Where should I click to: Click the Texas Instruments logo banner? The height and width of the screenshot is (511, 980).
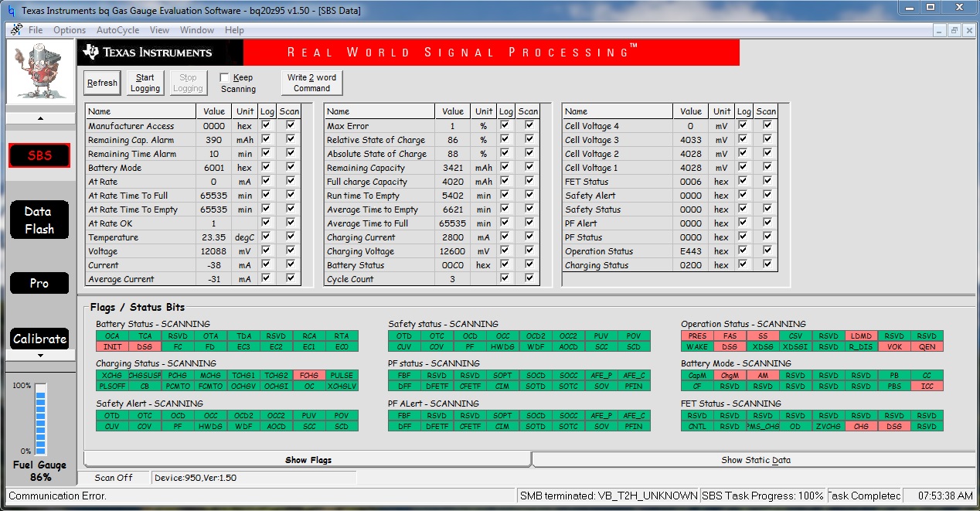coord(161,53)
